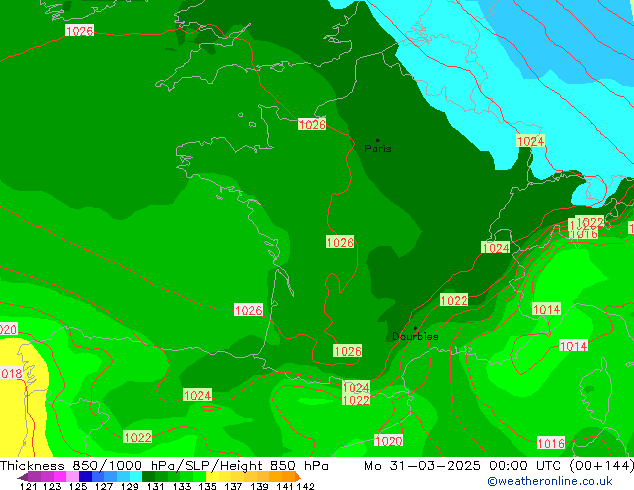The image size is (634, 490).
Task: Click the legend value 131
Action: point(155,486)
